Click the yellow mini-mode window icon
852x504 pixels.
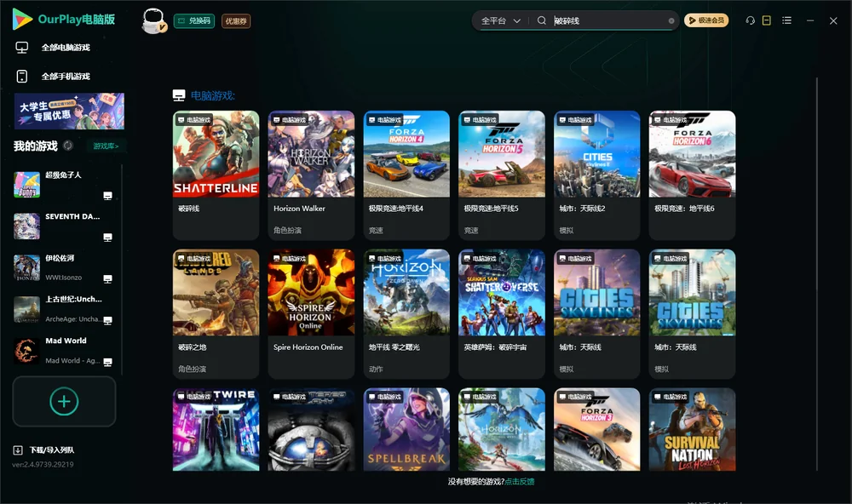point(767,20)
